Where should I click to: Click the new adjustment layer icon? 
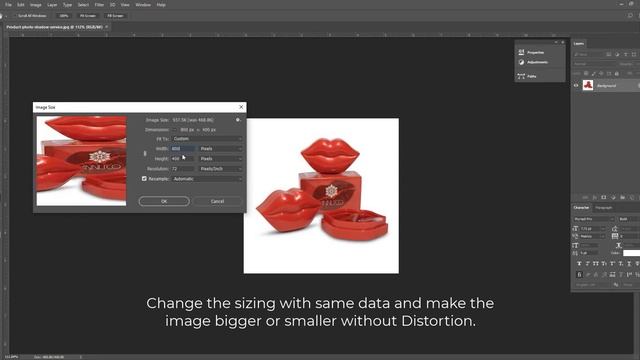coord(613,197)
